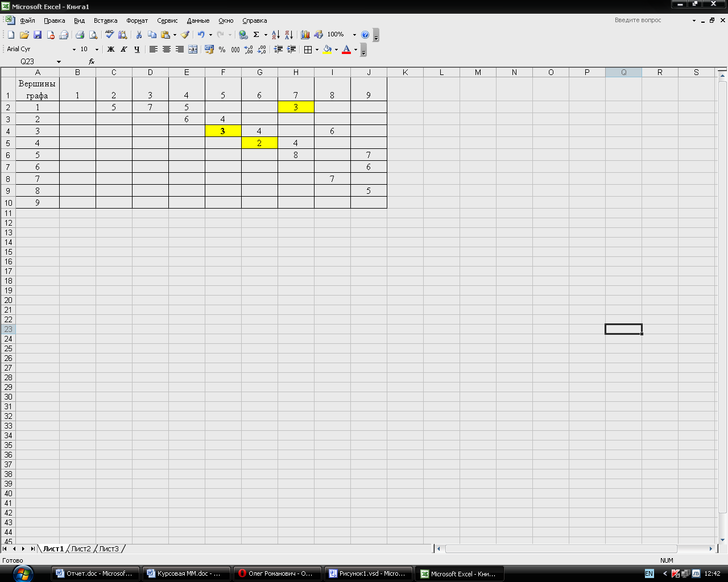Activate the Format Painter brush
The height and width of the screenshot is (582, 728).
click(185, 35)
